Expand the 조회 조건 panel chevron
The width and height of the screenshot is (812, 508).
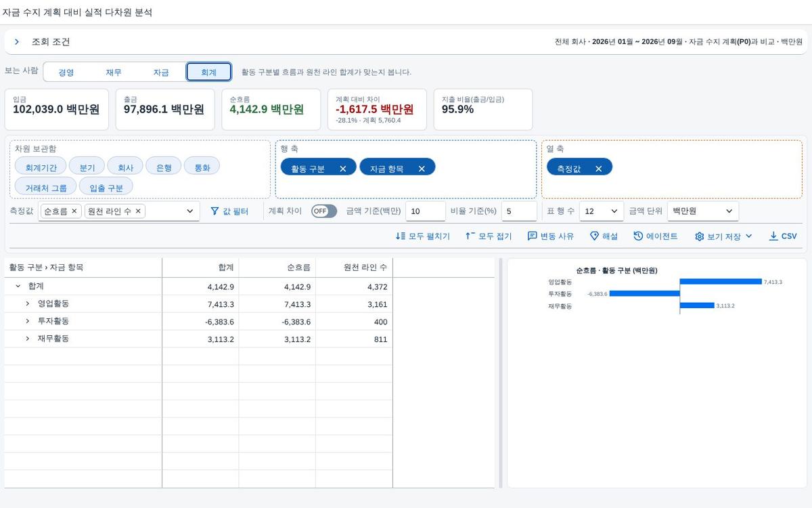click(x=17, y=42)
